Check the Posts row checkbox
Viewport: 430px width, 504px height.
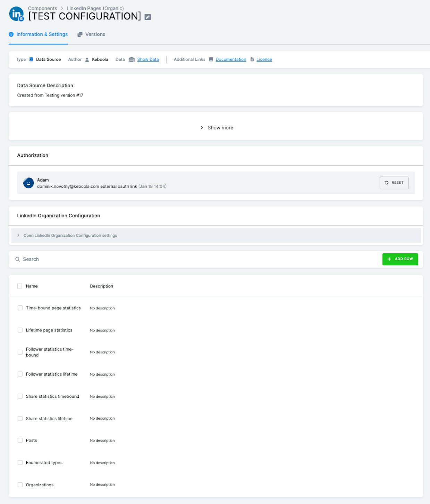pos(20,440)
